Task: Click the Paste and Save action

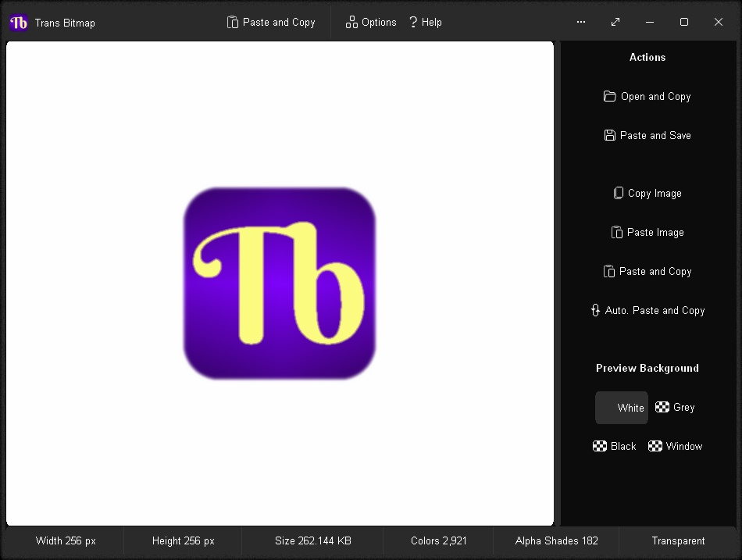Action: [647, 135]
